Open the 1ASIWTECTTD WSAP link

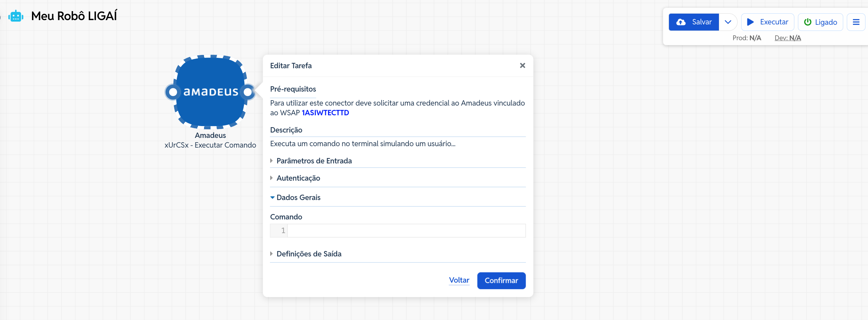[x=325, y=113]
